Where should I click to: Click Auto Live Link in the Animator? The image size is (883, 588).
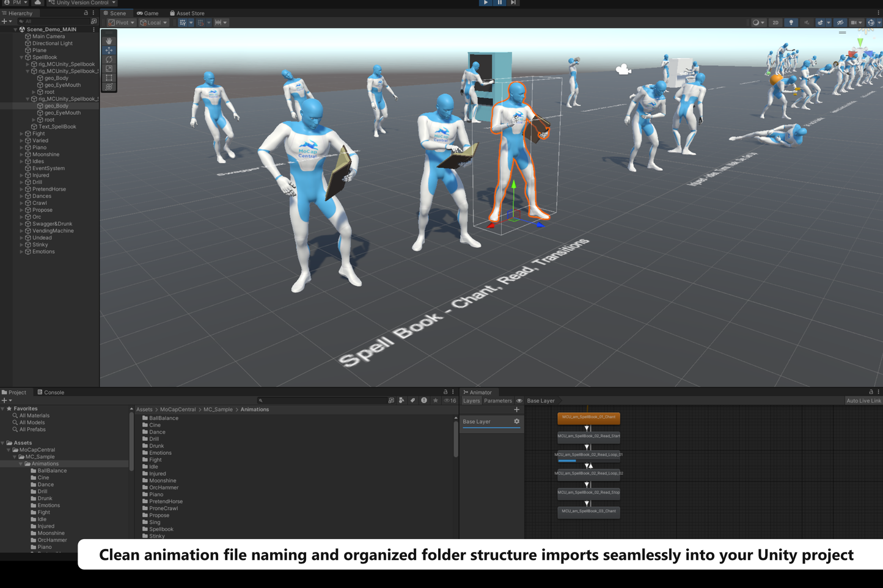point(863,401)
